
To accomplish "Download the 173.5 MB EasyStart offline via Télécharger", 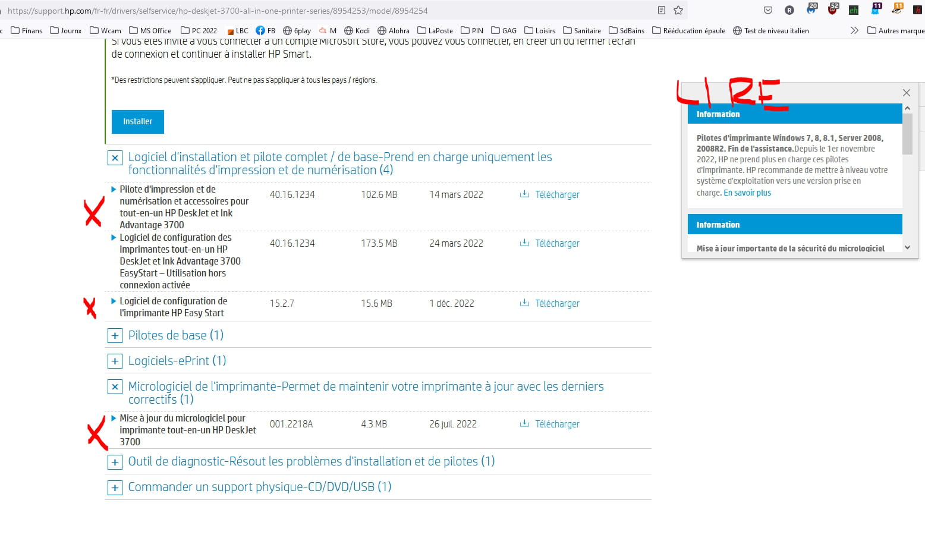I will click(x=550, y=243).
